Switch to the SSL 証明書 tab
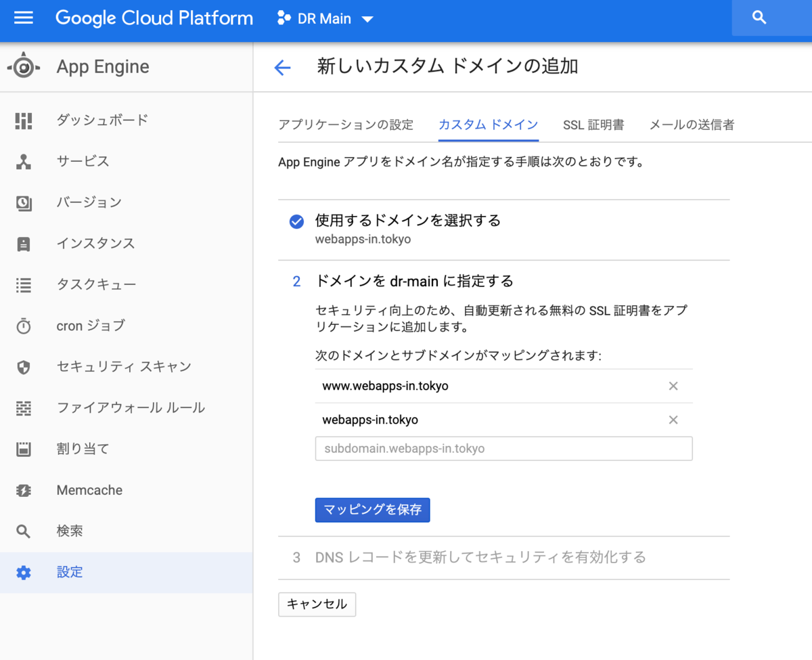 [593, 125]
